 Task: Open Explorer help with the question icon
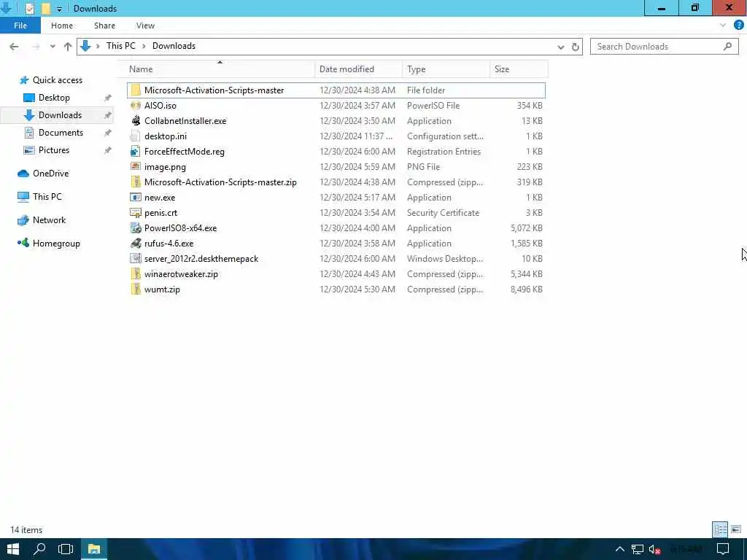739,26
